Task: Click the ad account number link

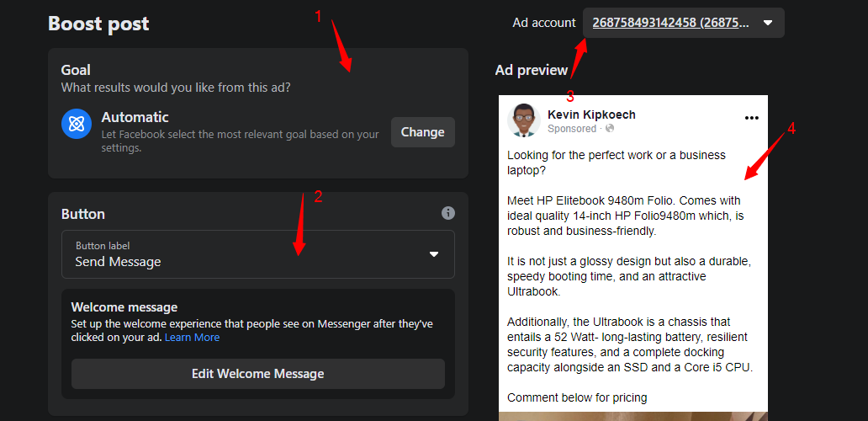Action: click(x=671, y=23)
